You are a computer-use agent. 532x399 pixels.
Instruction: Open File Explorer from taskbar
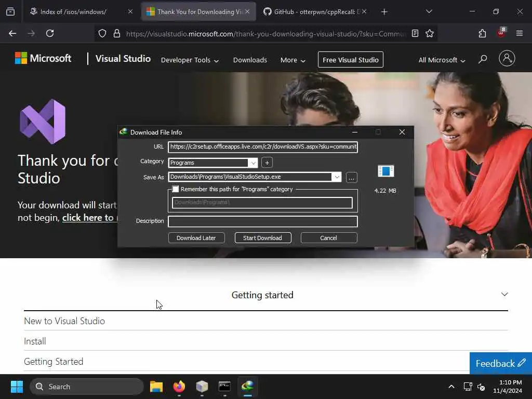pyautogui.click(x=156, y=387)
